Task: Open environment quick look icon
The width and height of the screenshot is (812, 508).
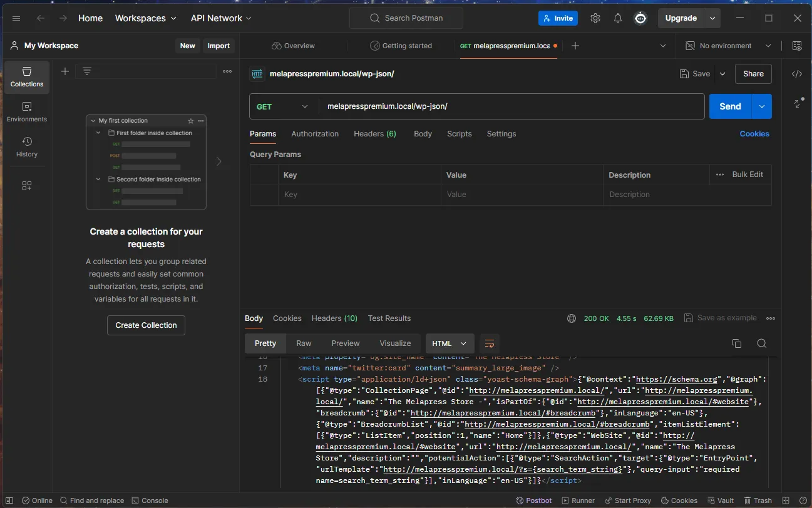Action: (797, 46)
